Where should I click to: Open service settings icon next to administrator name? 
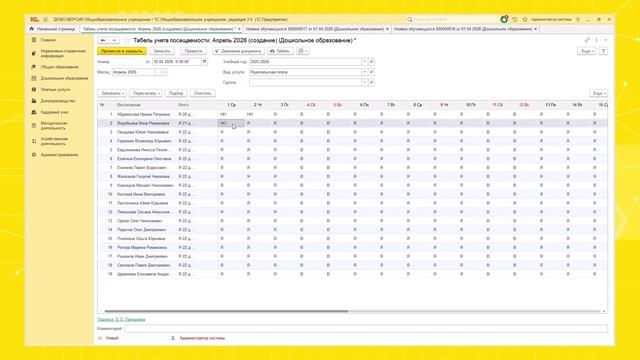tap(578, 19)
